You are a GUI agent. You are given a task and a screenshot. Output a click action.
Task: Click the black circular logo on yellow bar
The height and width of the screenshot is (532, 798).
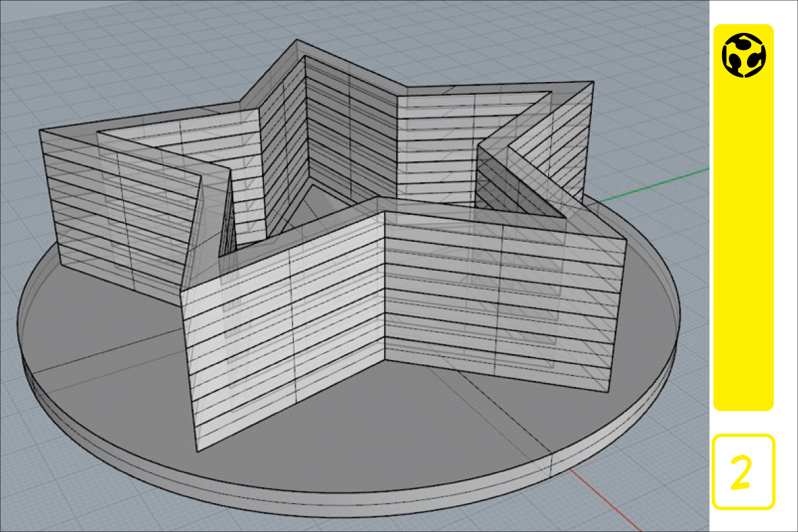tap(744, 55)
